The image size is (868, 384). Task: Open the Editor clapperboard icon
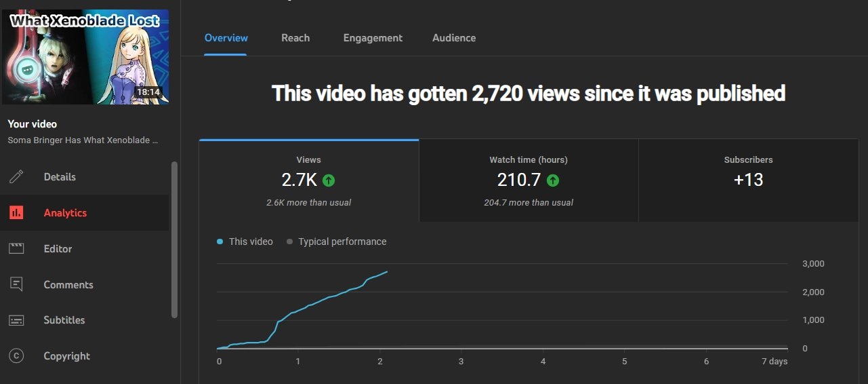[x=16, y=249]
